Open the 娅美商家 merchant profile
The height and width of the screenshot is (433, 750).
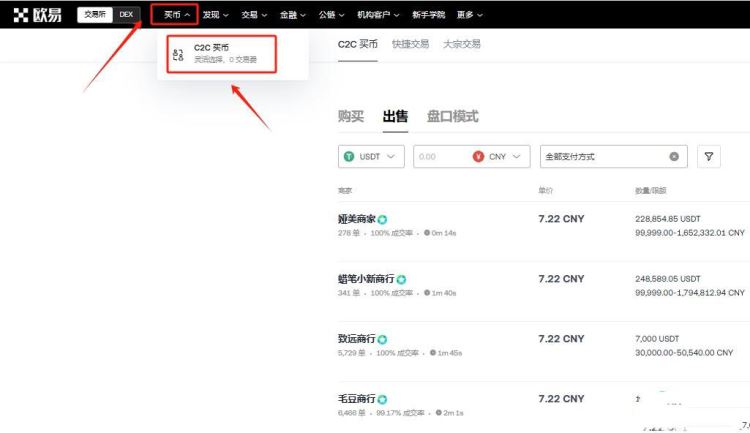(357, 219)
